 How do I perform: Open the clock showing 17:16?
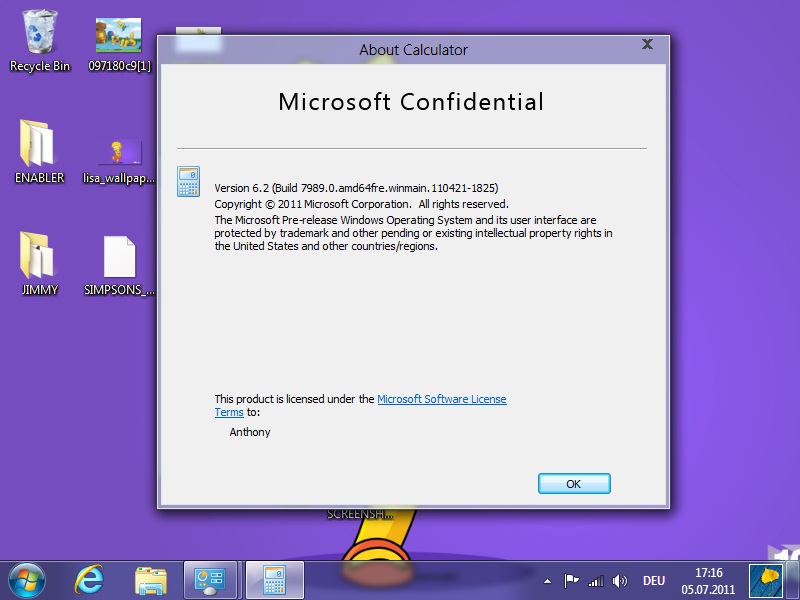[708, 581]
